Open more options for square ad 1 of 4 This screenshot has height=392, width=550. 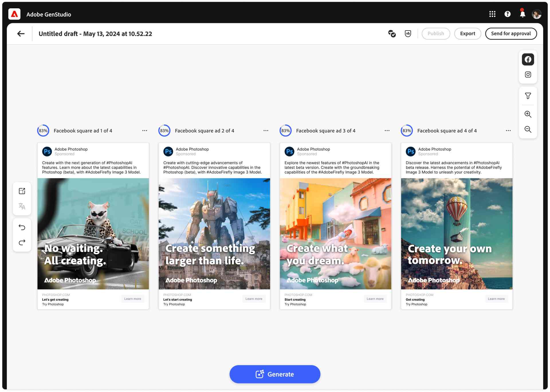click(145, 130)
